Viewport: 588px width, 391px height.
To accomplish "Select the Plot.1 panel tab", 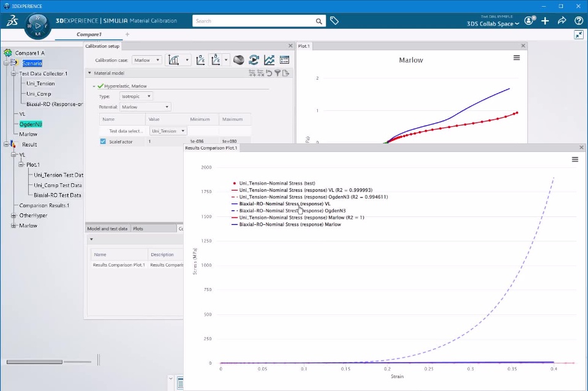I will [304, 46].
